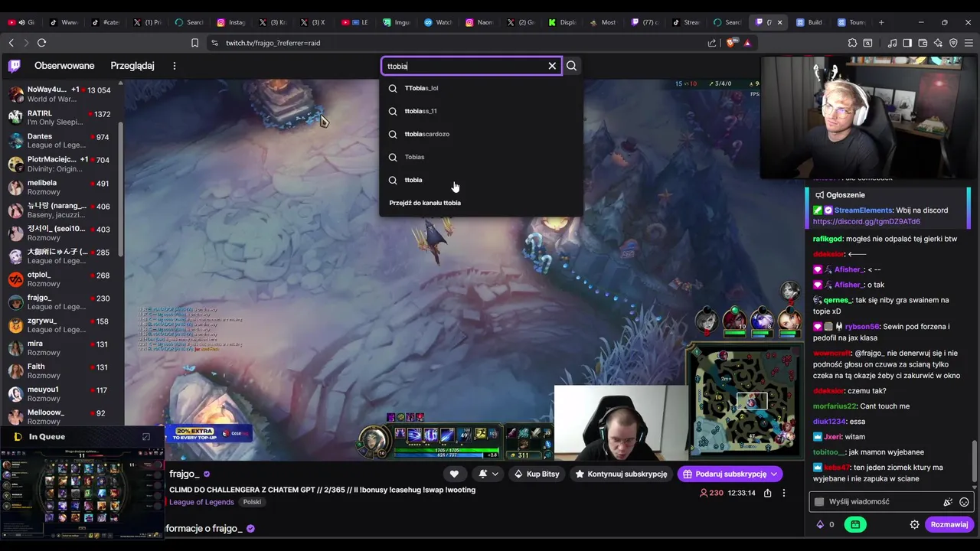The height and width of the screenshot is (551, 980).
Task: Select the TTobias_lol search suggestion
Action: (x=481, y=88)
